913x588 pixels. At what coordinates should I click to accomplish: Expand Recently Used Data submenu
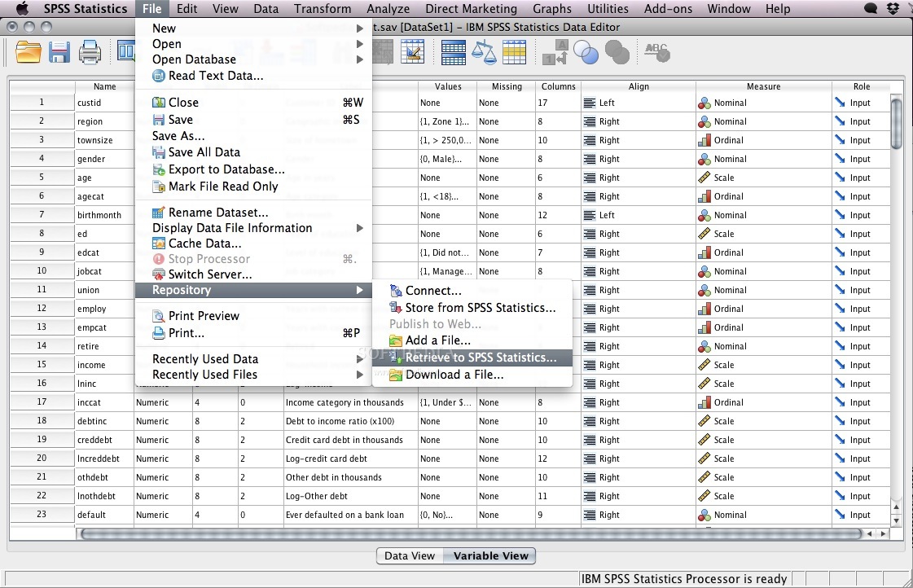tap(253, 359)
